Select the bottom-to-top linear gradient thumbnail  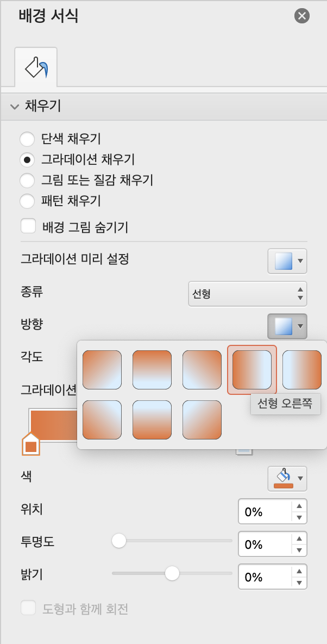(152, 420)
